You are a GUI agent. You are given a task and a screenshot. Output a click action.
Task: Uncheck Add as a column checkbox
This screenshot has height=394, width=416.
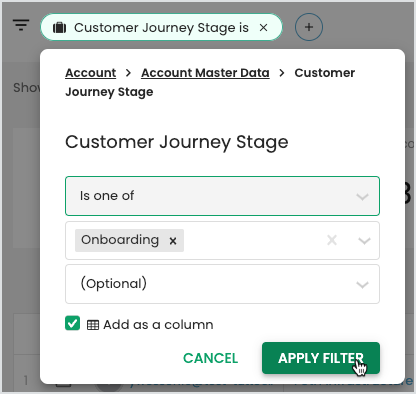click(72, 323)
